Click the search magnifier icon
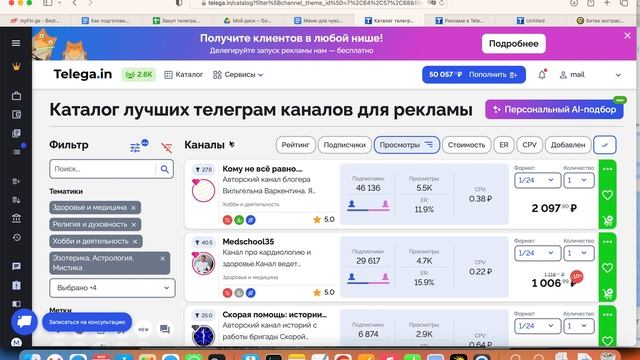 pos(164,169)
